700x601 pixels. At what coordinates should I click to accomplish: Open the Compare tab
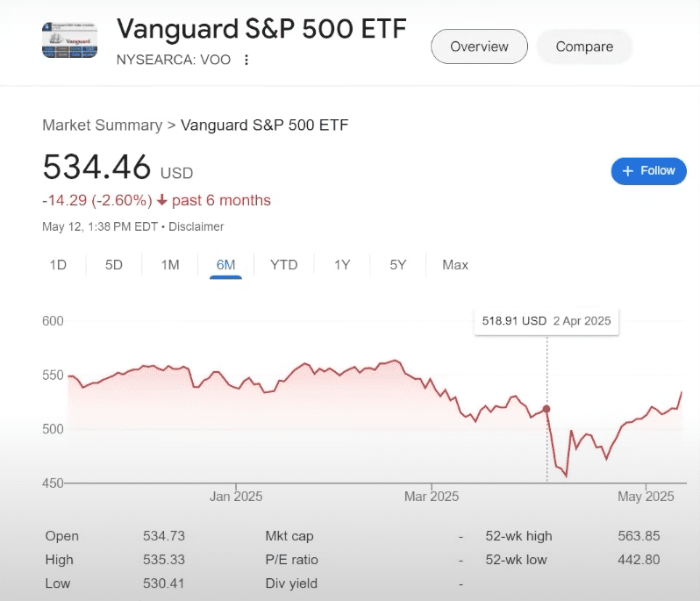coord(584,47)
